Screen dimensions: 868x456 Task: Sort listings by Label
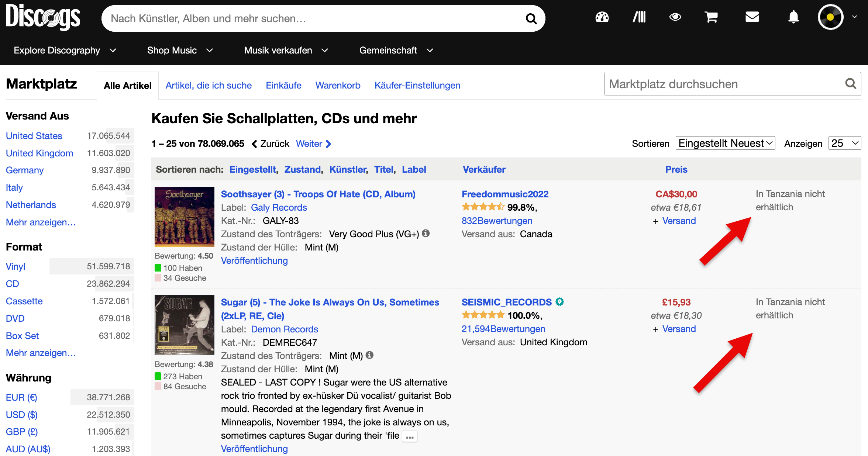[414, 169]
